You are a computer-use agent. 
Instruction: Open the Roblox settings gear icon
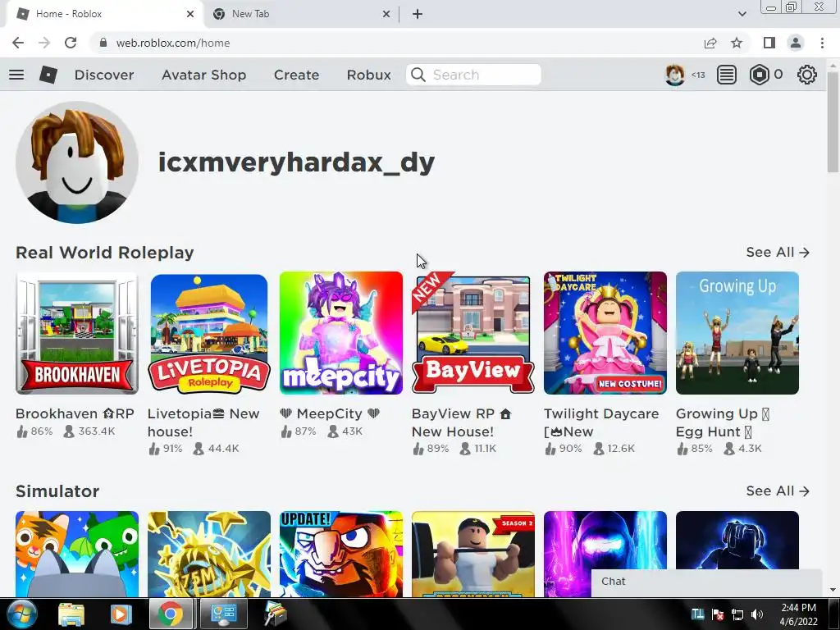pyautogui.click(x=807, y=75)
